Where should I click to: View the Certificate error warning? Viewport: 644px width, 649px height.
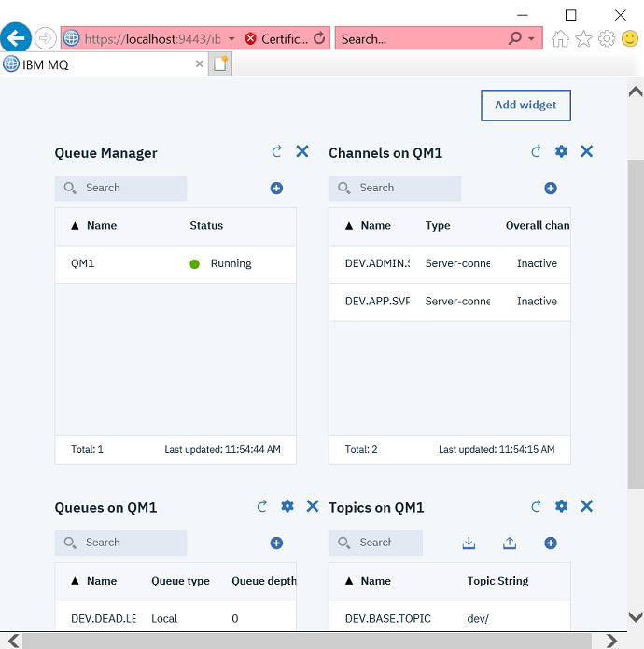[x=276, y=39]
